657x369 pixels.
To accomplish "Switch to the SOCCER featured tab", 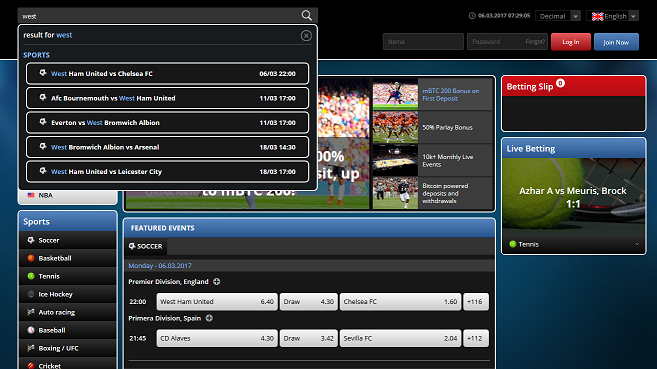I will pos(146,246).
